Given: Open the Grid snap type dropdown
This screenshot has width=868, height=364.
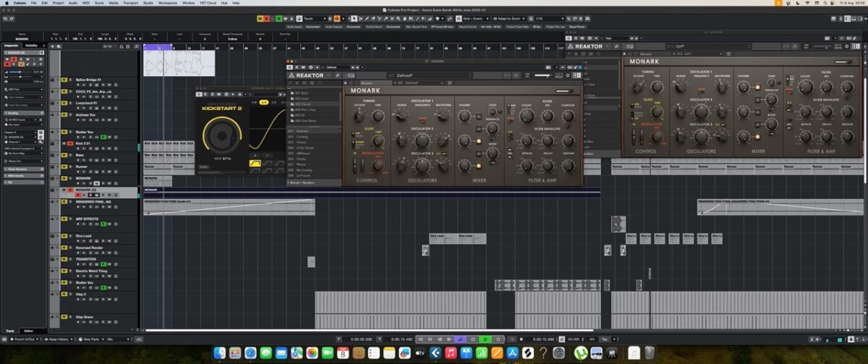Looking at the screenshot, I should coord(474,18).
